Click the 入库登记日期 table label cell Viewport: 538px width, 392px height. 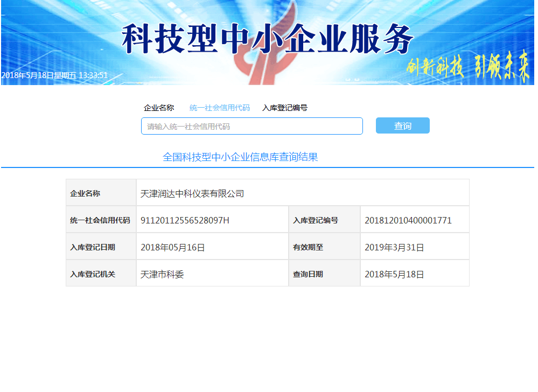click(101, 246)
